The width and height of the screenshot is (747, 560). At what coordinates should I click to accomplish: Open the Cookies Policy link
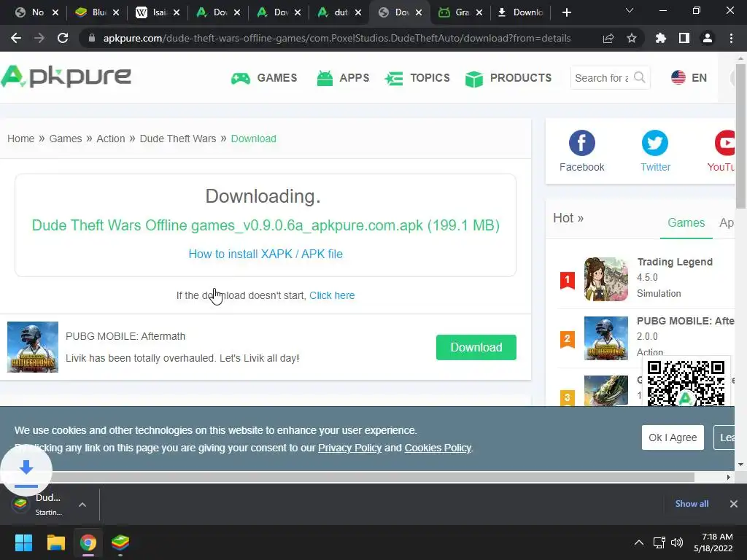click(438, 448)
